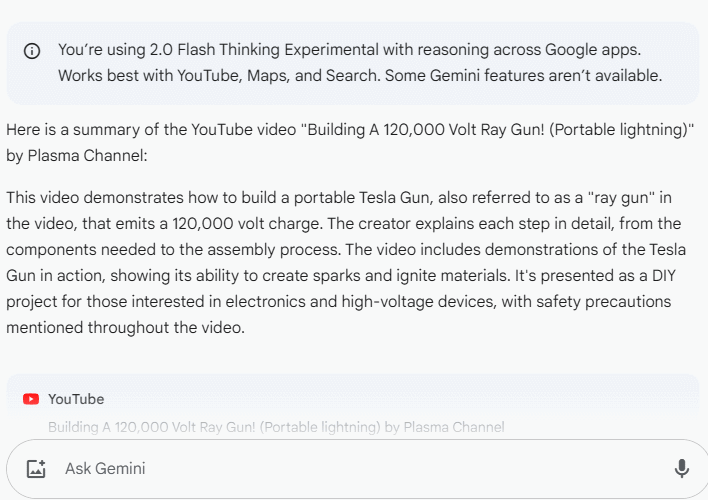
Task: Click 'mentioned throughout the video' closing line
Action: 125,327
